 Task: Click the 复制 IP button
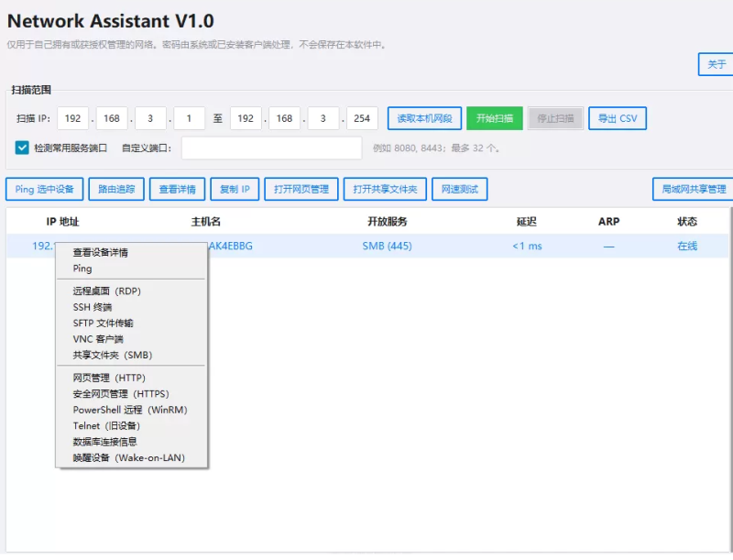coord(235,190)
